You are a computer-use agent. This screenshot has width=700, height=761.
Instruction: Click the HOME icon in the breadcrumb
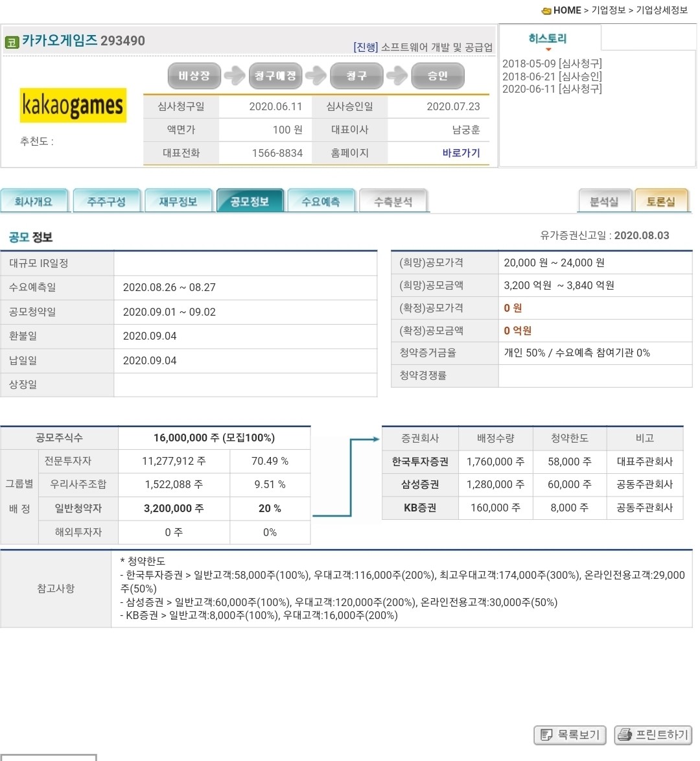click(x=546, y=10)
